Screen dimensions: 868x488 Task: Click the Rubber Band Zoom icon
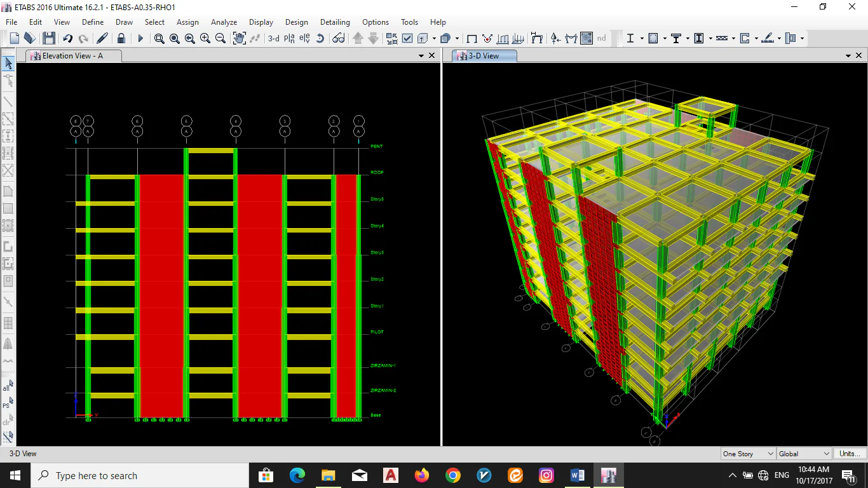[x=159, y=39]
